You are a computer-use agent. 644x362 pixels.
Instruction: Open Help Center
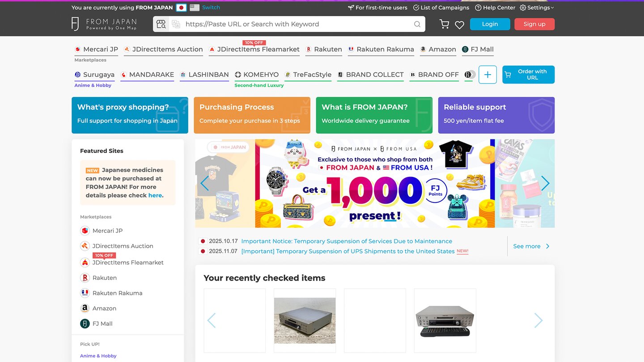point(495,8)
